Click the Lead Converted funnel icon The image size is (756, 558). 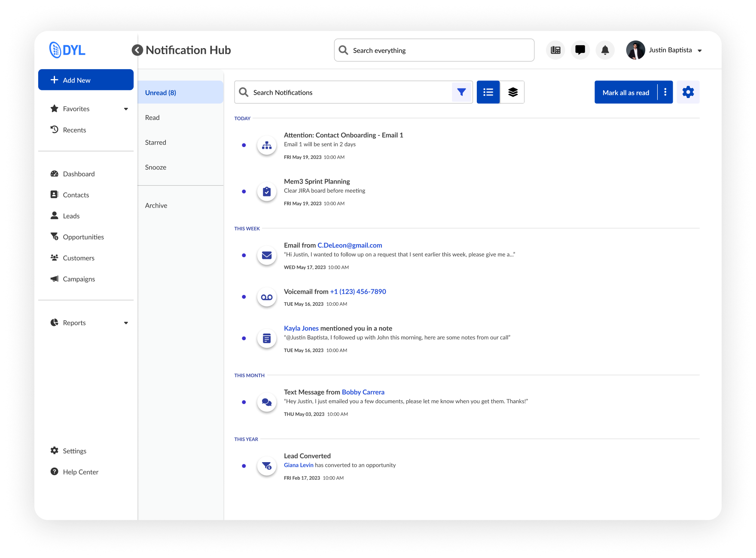pos(267,466)
